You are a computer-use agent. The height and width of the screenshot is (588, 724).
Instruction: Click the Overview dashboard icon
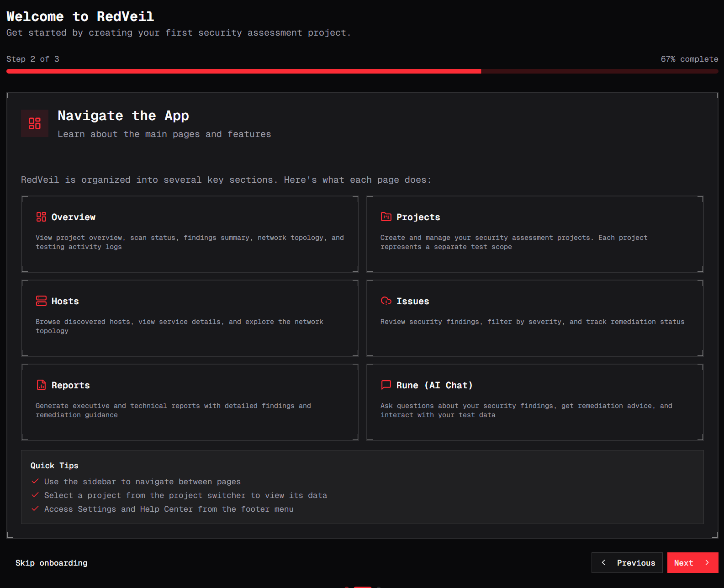click(41, 217)
